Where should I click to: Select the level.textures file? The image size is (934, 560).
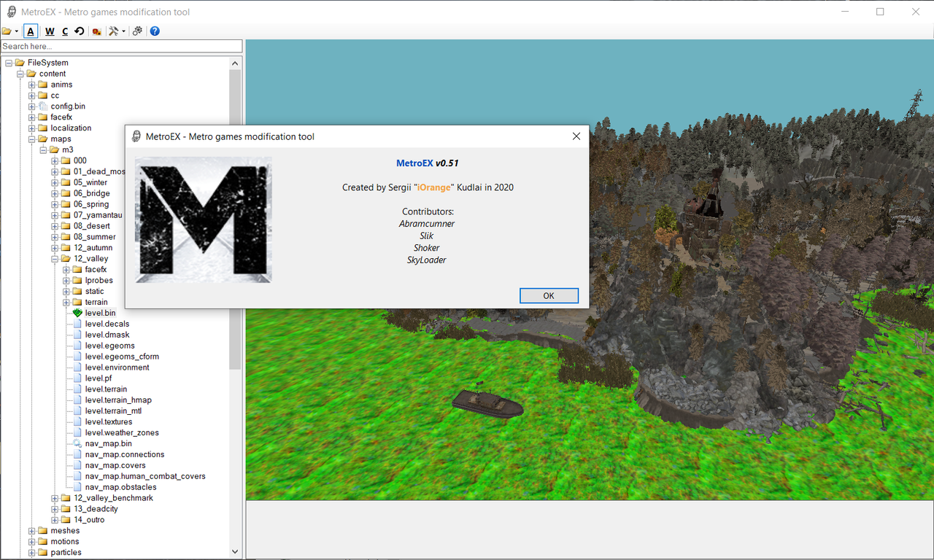109,421
